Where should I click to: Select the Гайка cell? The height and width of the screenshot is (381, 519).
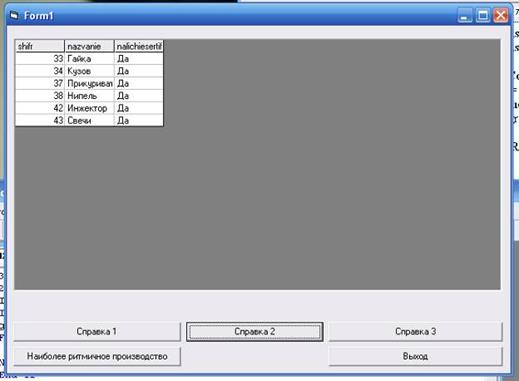click(x=89, y=59)
